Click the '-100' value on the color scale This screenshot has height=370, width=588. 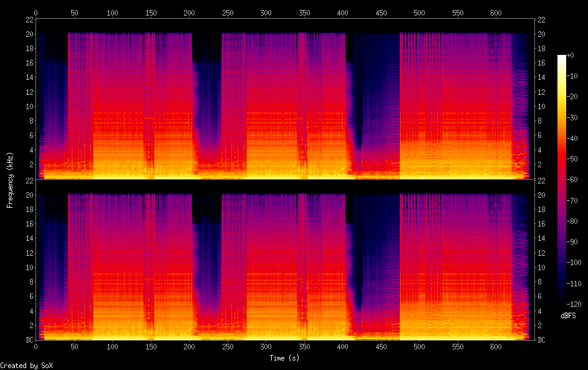[574, 262]
